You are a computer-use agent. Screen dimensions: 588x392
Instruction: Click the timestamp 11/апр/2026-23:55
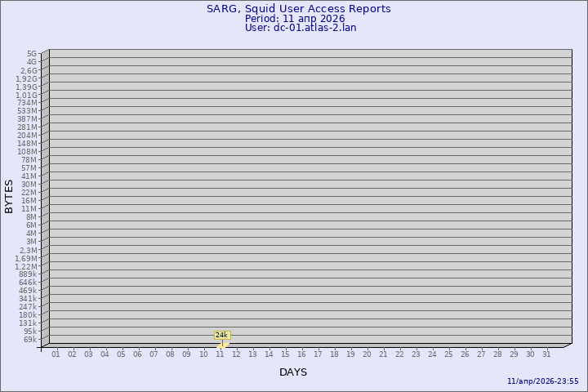coord(542,381)
